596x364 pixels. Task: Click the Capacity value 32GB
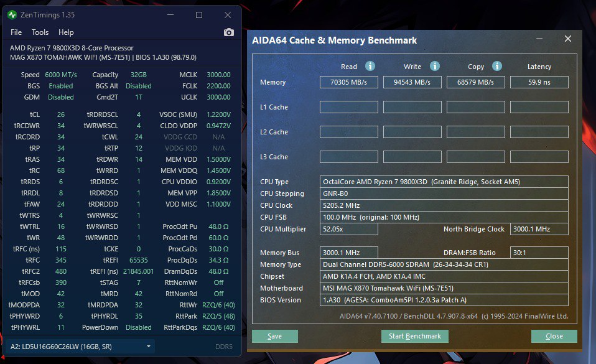[x=138, y=75]
